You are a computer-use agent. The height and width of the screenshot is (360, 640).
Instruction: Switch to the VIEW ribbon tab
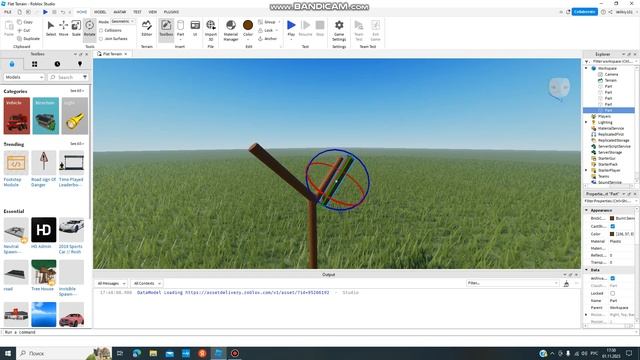tap(153, 12)
